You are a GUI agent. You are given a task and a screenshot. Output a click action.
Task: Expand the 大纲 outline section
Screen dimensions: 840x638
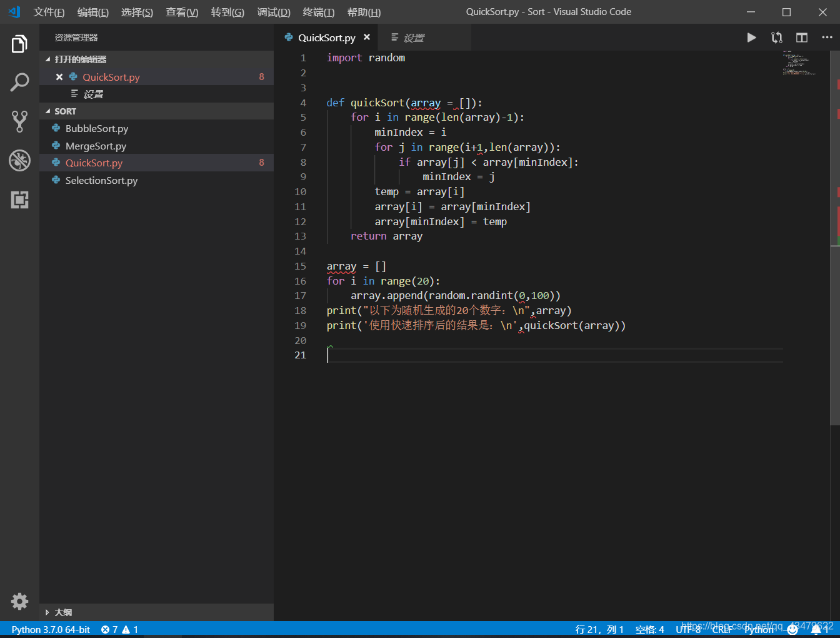(156, 612)
